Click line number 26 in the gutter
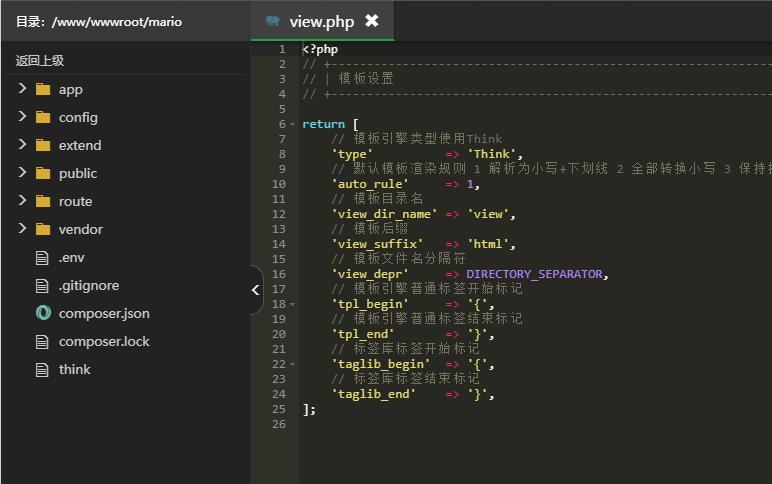This screenshot has width=772, height=484. point(279,424)
